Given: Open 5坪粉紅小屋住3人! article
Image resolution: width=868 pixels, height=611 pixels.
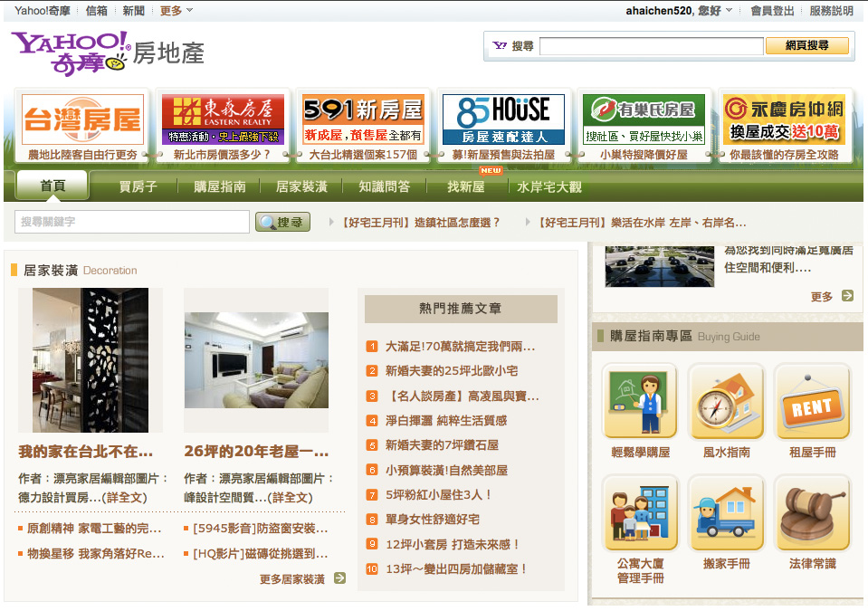Looking at the screenshot, I should 438,495.
